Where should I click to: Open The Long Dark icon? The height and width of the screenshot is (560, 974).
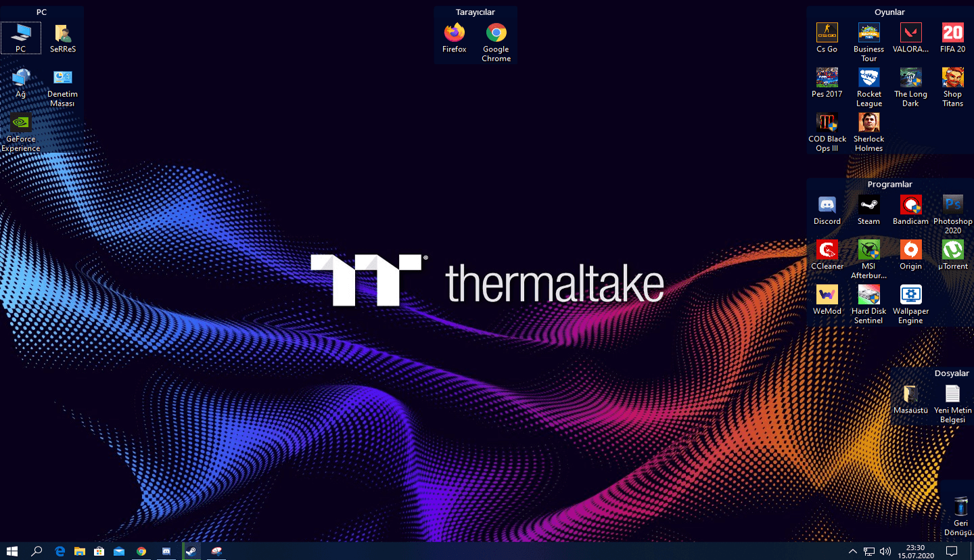click(911, 88)
